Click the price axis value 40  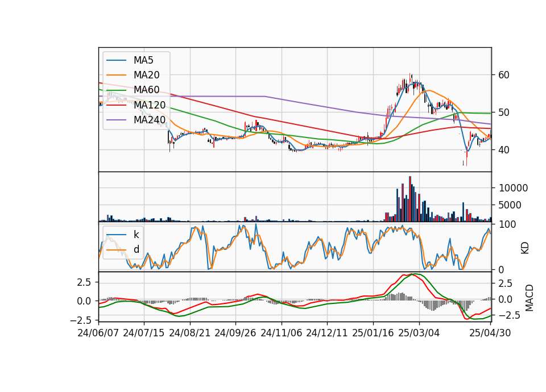click(x=503, y=150)
